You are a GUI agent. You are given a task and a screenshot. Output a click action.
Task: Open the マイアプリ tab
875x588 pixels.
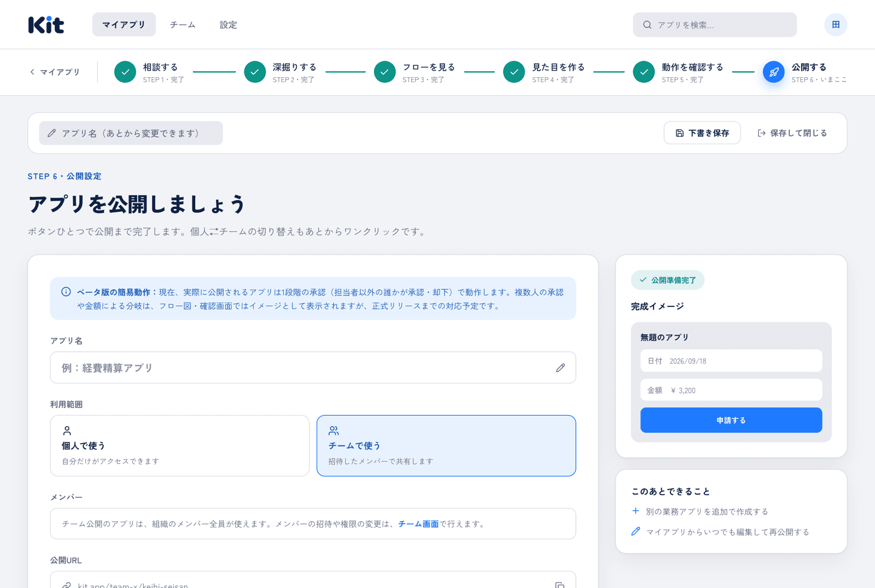point(124,25)
